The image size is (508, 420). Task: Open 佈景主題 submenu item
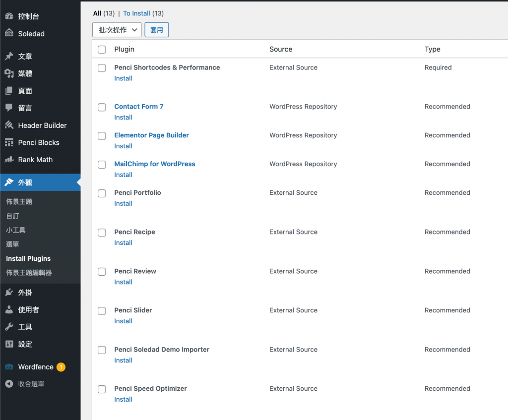click(19, 201)
